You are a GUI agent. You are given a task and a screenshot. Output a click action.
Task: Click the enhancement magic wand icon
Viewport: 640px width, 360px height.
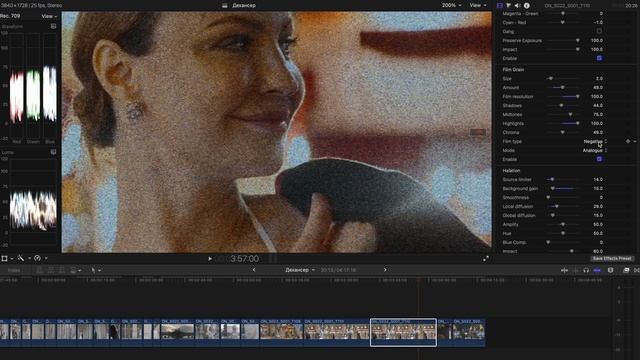(20, 258)
